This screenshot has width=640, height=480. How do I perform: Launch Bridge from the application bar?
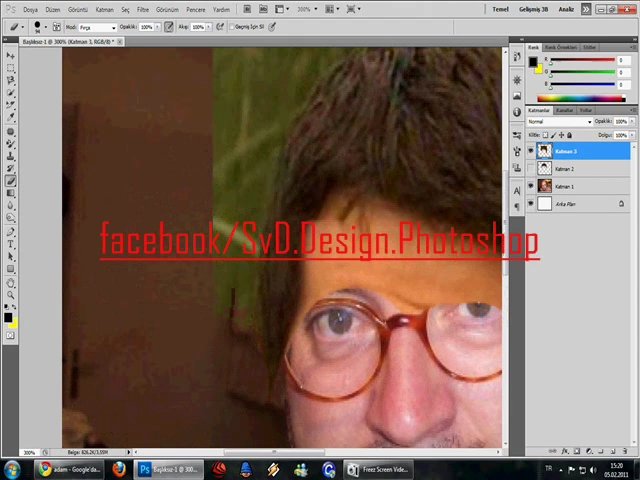coord(247,9)
